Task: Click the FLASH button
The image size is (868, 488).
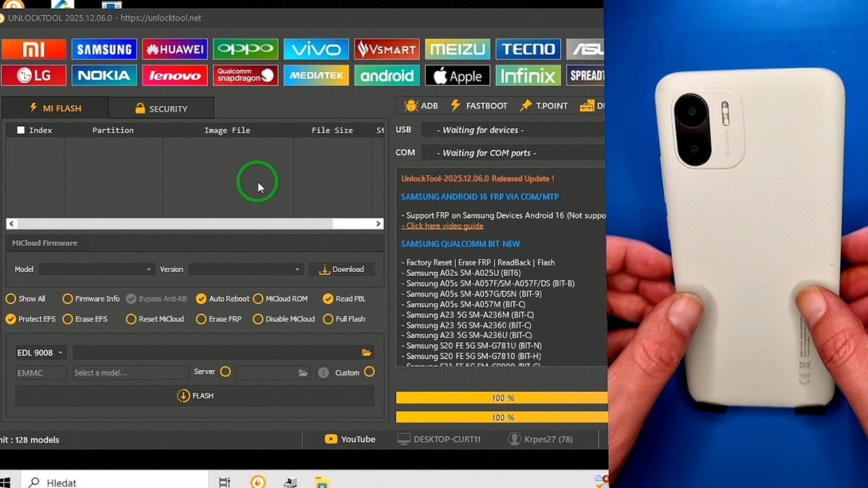Action: [195, 396]
